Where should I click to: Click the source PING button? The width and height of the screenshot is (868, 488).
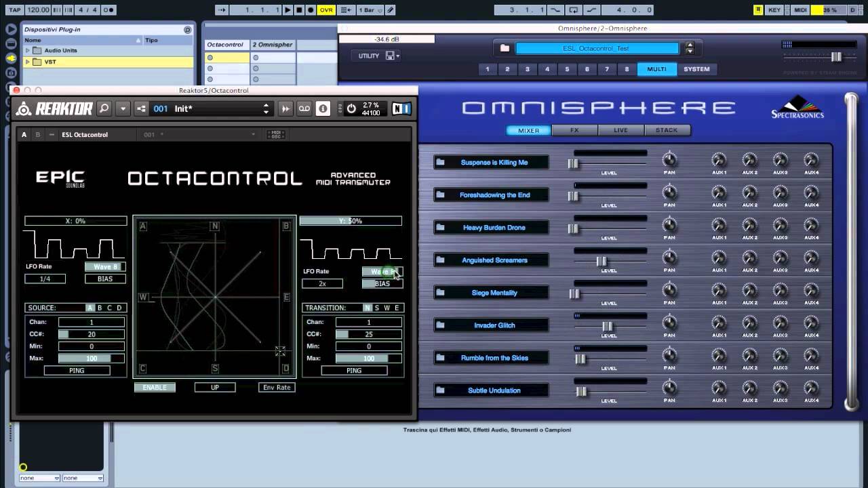(77, 371)
